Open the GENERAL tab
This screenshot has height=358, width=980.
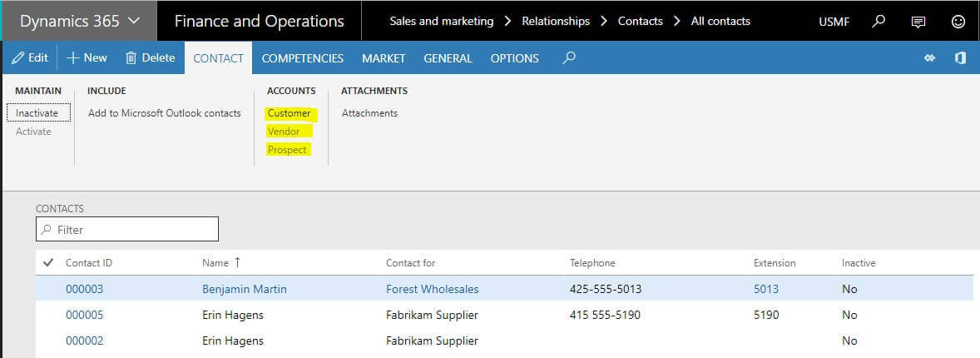(x=448, y=58)
